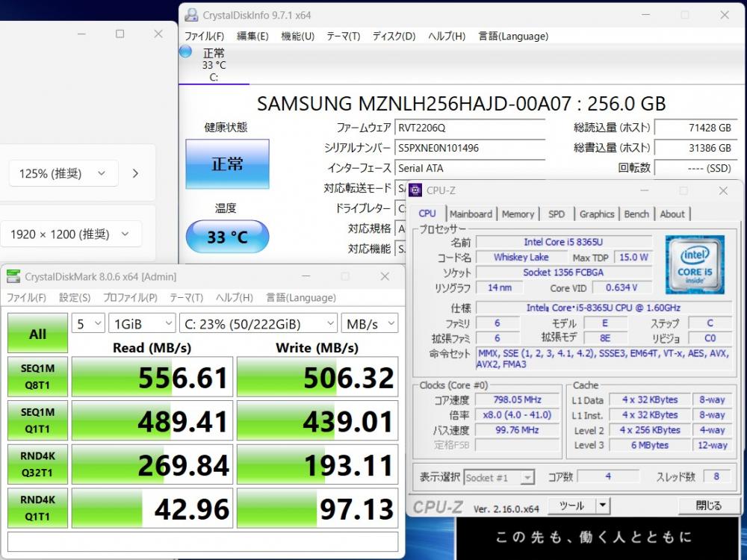Open ディスク(D) menu in CrystalDiskInfo
747x560 pixels.
tap(394, 36)
